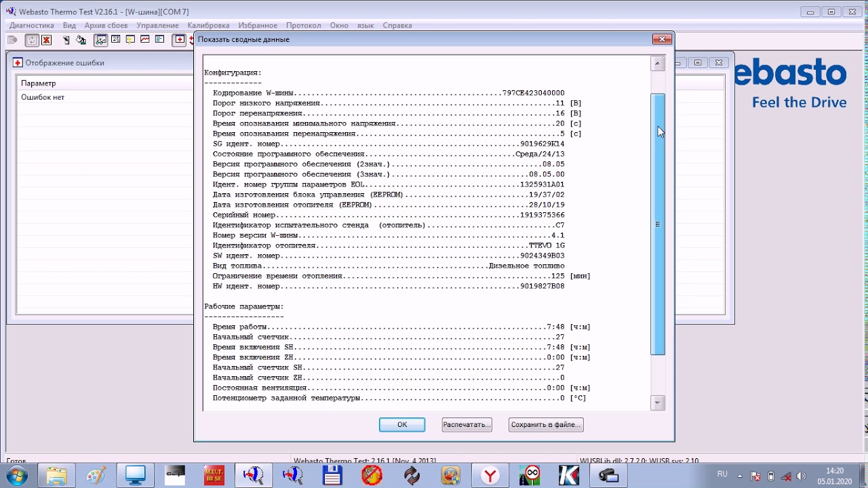Show hidden tray icons arrow
Screen dimensions: 868x488
click(x=741, y=476)
